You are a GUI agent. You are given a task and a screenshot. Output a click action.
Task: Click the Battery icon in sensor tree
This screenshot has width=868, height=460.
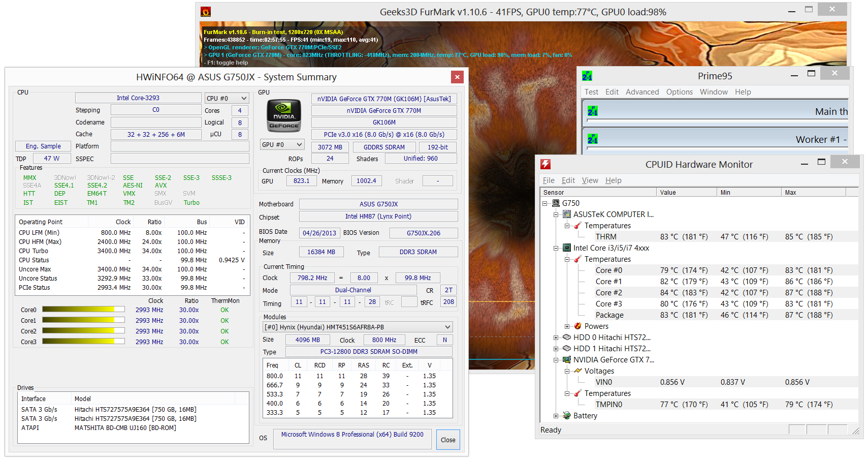coord(567,415)
